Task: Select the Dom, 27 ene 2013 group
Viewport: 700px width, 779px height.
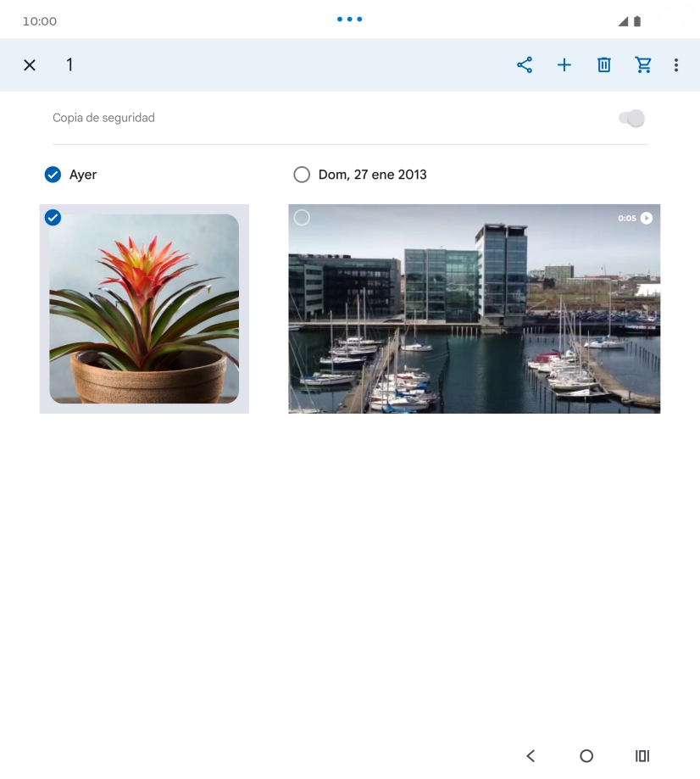Action: coord(302,175)
